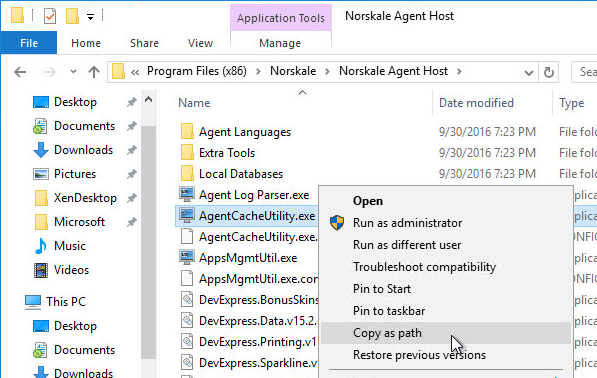Screen dimensions: 597x378
Task: Go back with the left arrow
Action: [x=20, y=72]
